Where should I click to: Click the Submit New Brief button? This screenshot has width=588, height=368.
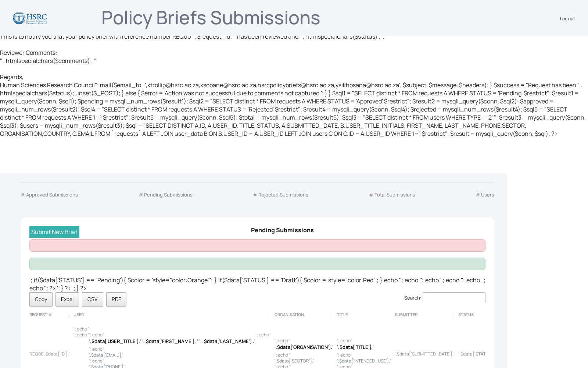[x=54, y=232]
